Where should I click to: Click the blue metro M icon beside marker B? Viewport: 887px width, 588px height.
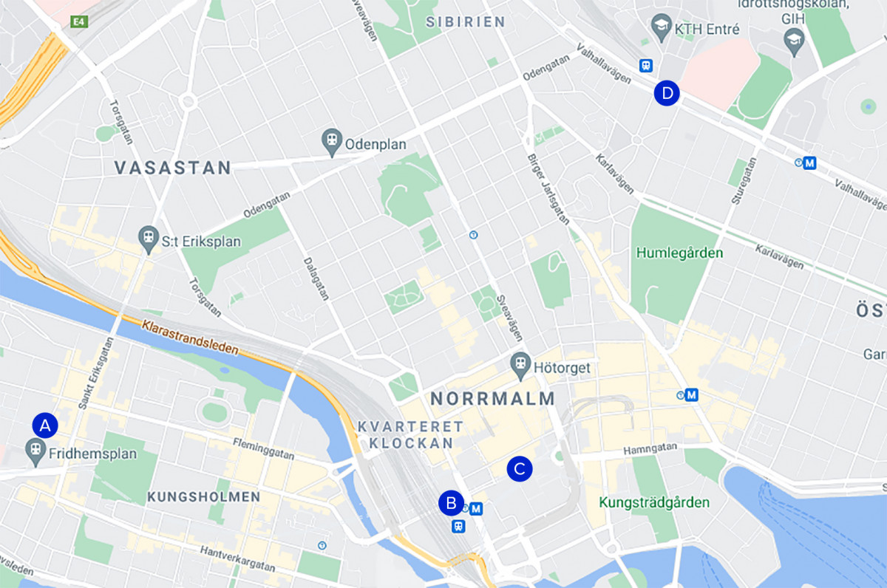tap(477, 508)
